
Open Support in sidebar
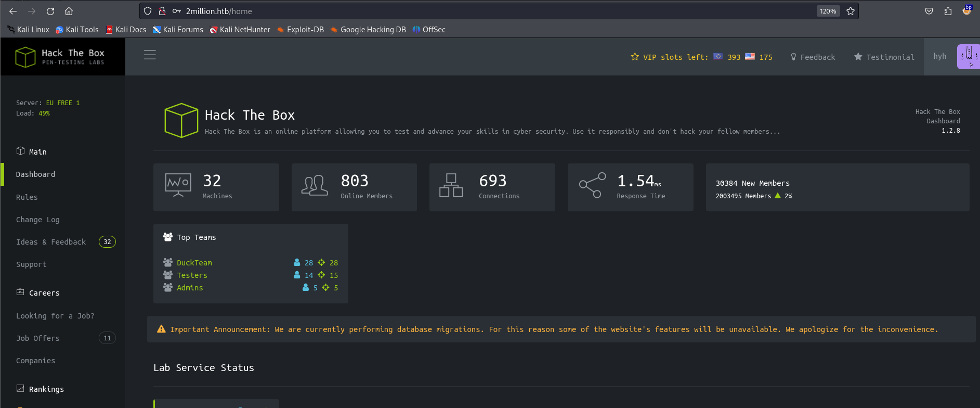31,264
